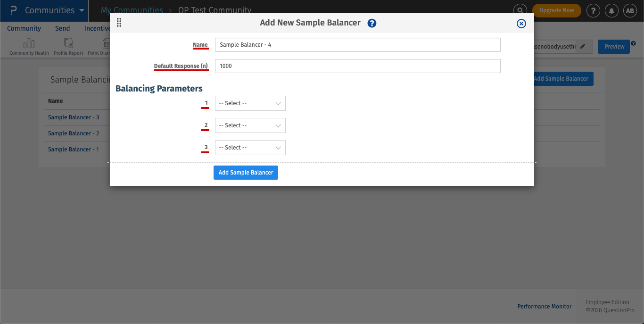Expand balancing parameter 2 dropdown
Image resolution: width=644 pixels, height=324 pixels.
(x=250, y=125)
